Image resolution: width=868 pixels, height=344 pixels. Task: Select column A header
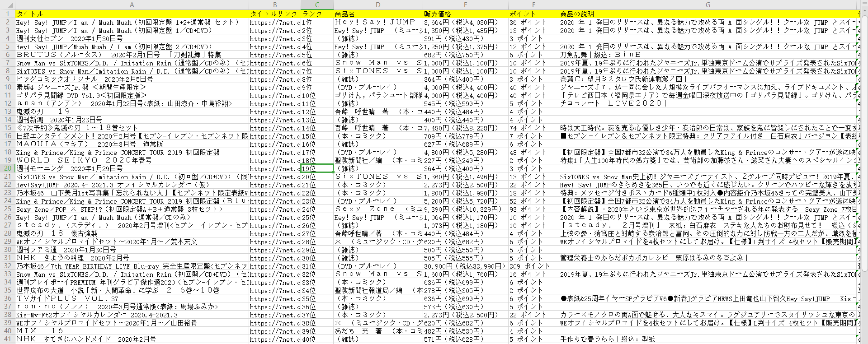coord(132,5)
